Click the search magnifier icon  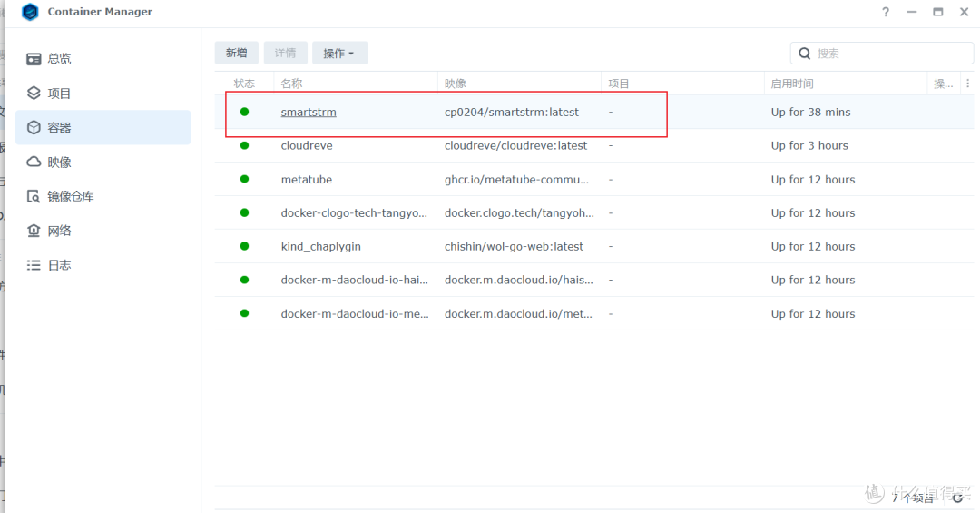[804, 54]
